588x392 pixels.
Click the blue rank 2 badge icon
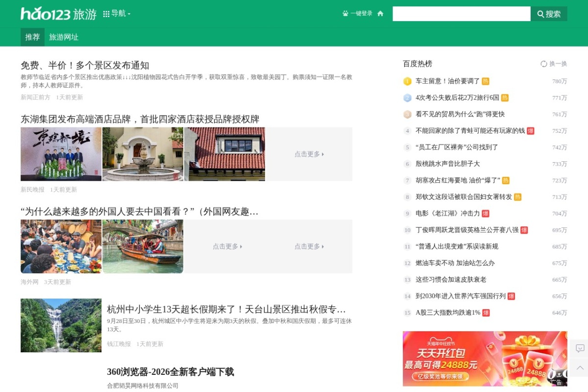(407, 98)
